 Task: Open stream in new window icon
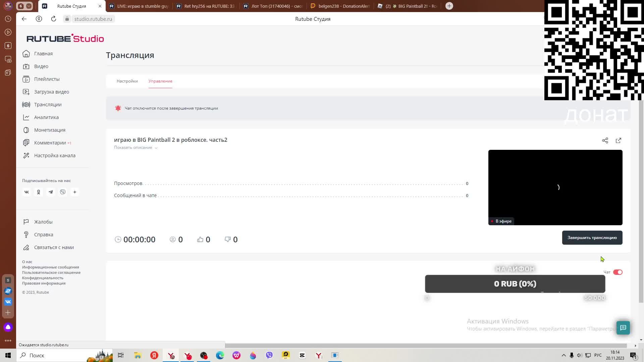(618, 140)
